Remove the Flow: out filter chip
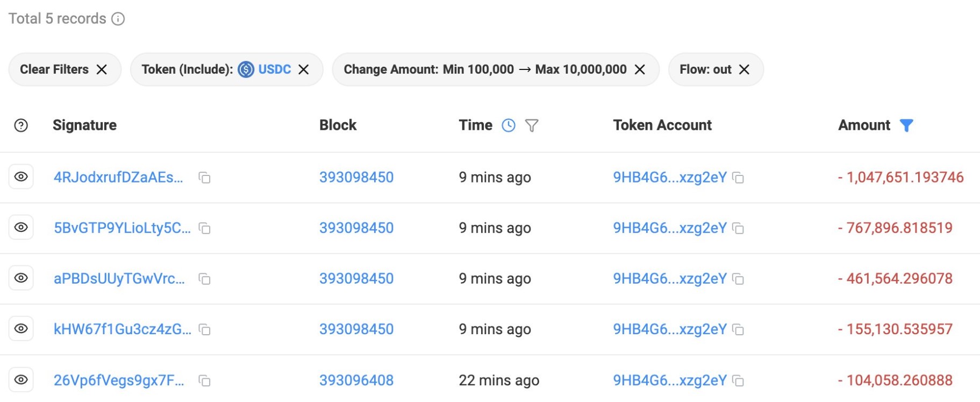This screenshot has width=980, height=402. point(744,69)
